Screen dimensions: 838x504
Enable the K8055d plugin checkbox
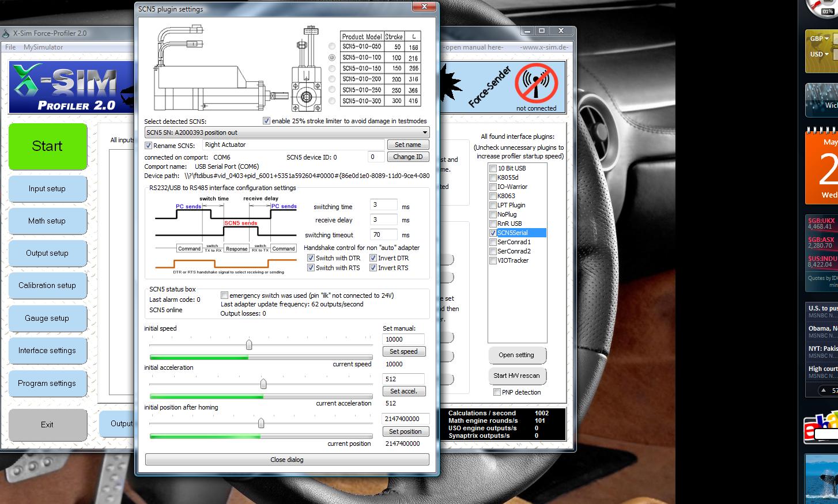(493, 177)
